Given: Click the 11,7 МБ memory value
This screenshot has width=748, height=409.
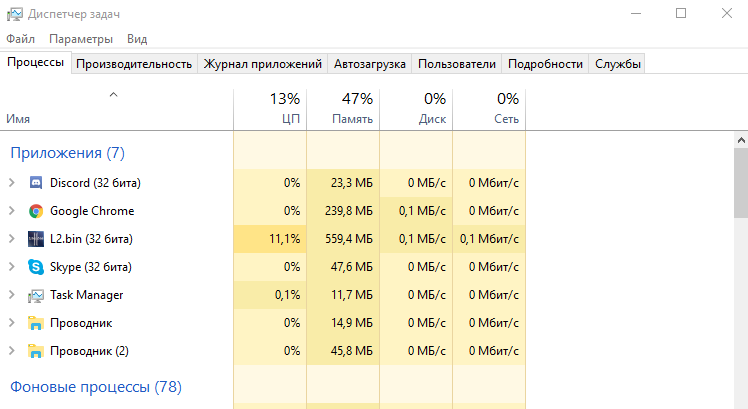Looking at the screenshot, I should click(x=352, y=295).
